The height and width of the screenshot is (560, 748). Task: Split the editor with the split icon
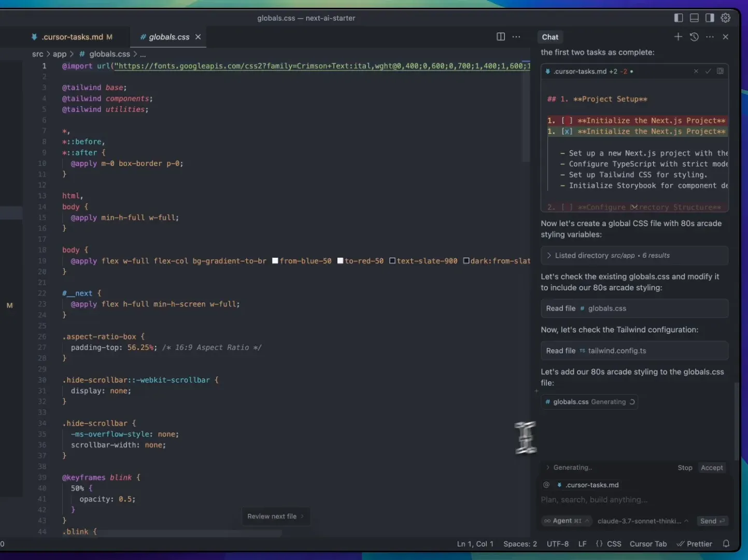[501, 36]
